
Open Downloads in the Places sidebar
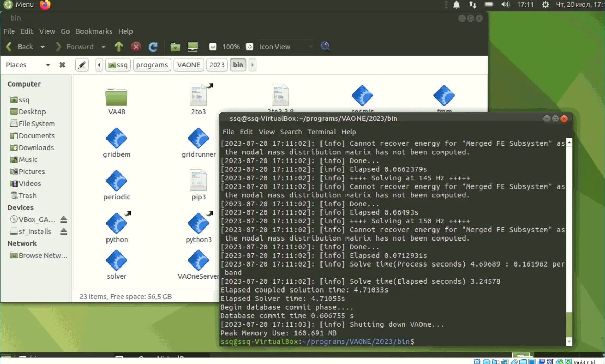pyautogui.click(x=36, y=147)
